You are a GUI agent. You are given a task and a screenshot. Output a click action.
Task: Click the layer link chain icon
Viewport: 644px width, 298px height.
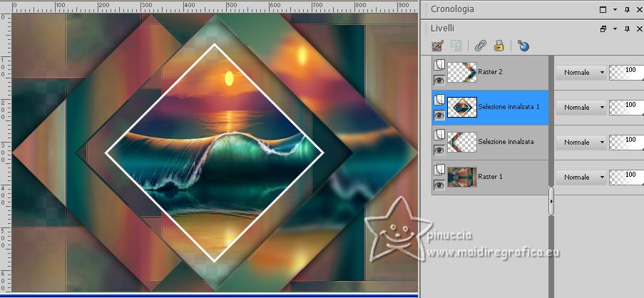coord(480,46)
